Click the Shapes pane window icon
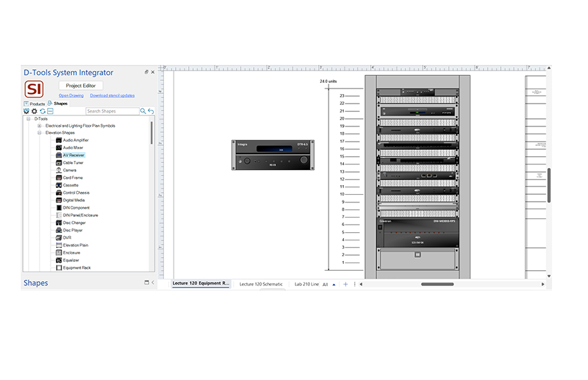Image resolution: width=588 pixels, height=380 pixels. point(147,283)
